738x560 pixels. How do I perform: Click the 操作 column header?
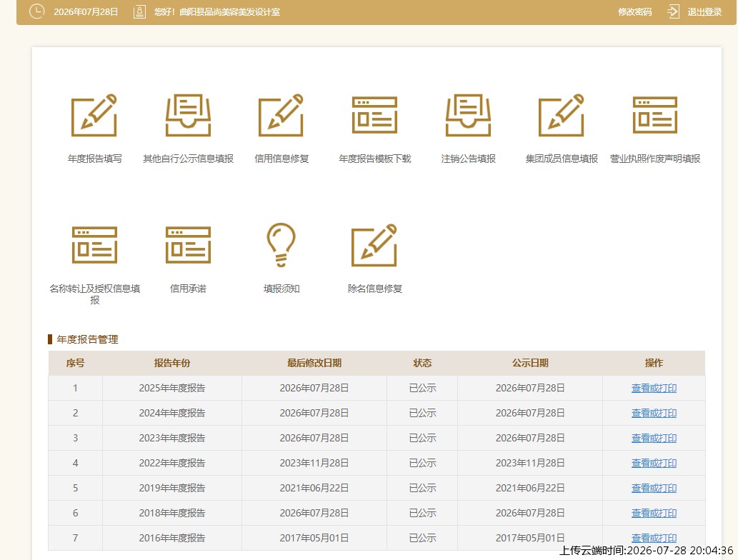(x=654, y=363)
